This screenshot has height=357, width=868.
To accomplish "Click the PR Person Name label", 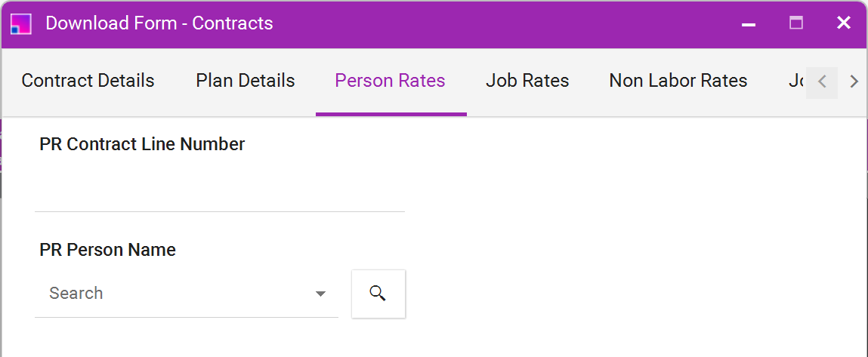I will tap(108, 250).
